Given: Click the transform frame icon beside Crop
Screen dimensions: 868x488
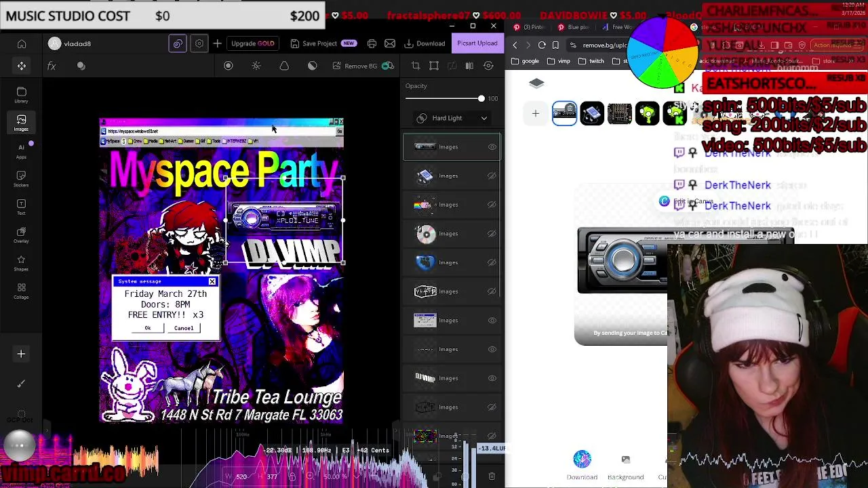Looking at the screenshot, I should [434, 66].
